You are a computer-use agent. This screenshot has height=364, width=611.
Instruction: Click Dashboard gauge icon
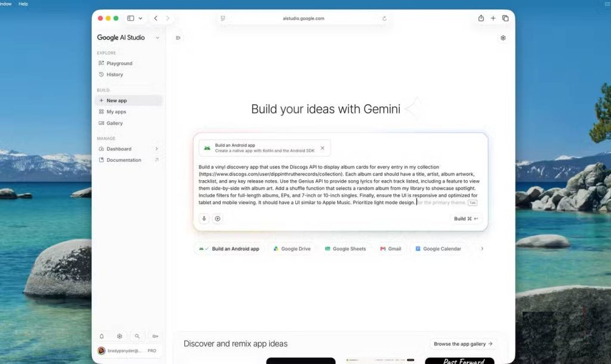[x=101, y=149]
